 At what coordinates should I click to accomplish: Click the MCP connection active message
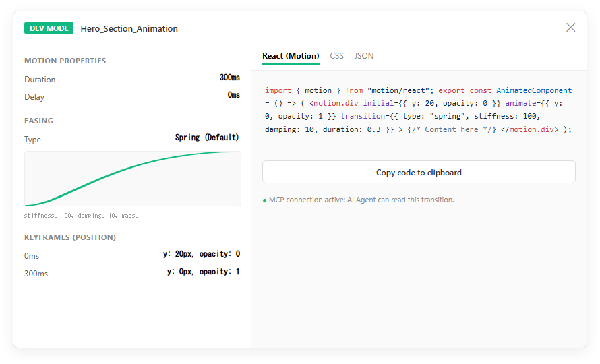[x=361, y=200]
